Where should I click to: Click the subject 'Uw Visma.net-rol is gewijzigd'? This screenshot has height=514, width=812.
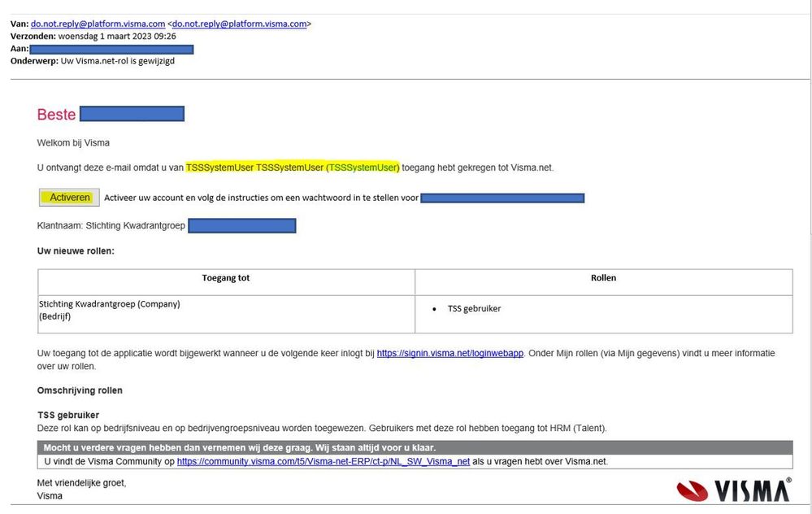coord(118,61)
